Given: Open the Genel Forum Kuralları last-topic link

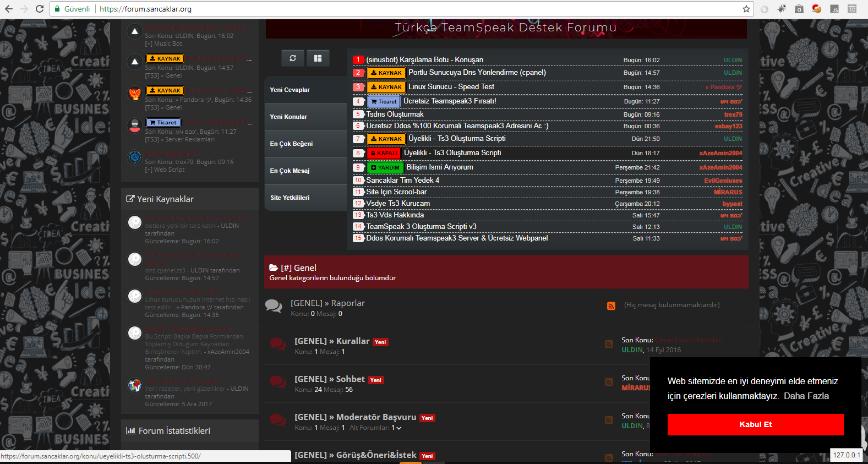Looking at the screenshot, I should (689, 340).
